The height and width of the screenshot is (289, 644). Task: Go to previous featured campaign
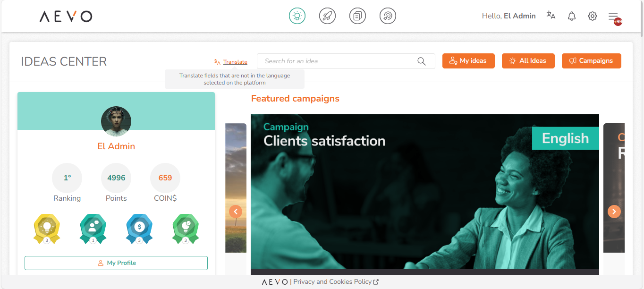tap(236, 211)
